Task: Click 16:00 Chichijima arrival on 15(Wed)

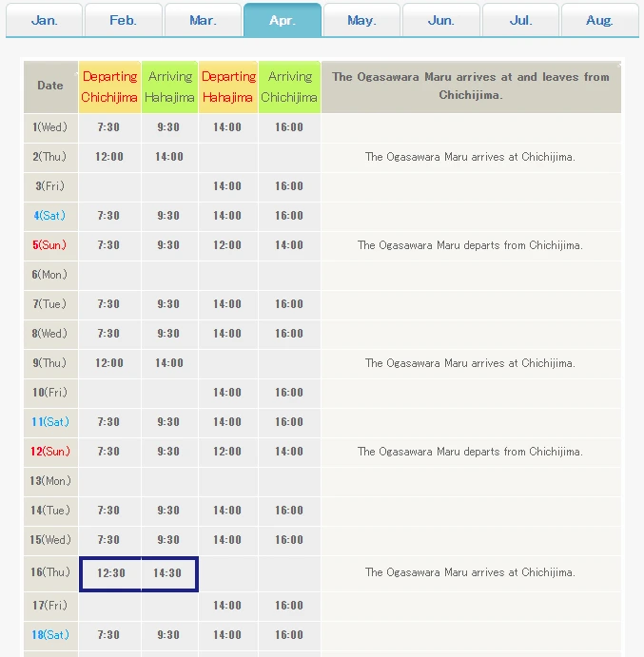Action: tap(289, 540)
